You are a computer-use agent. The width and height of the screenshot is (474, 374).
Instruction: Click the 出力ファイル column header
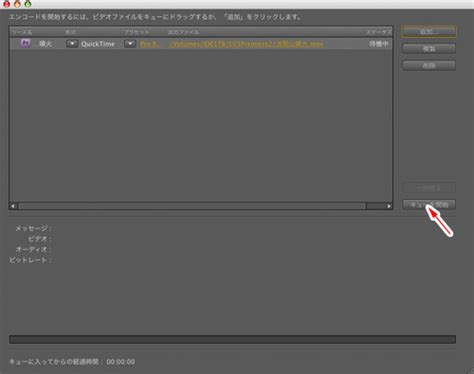[183, 32]
